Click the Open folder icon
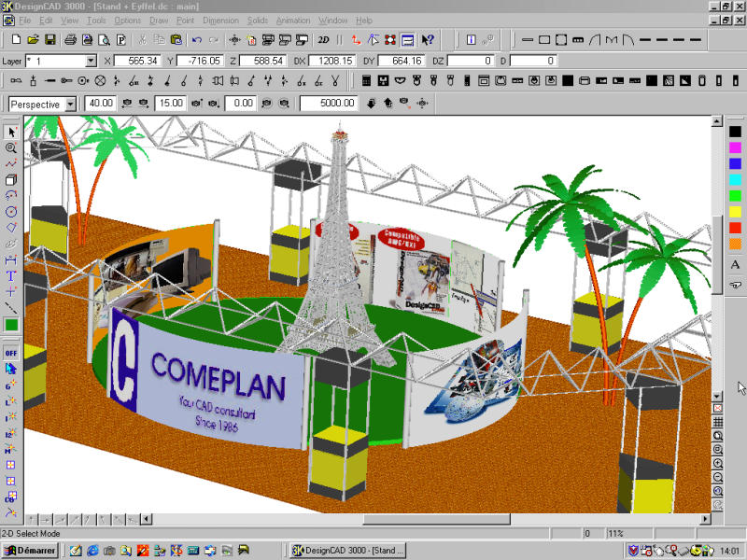Viewport: 747px width, 560px height. click(33, 40)
